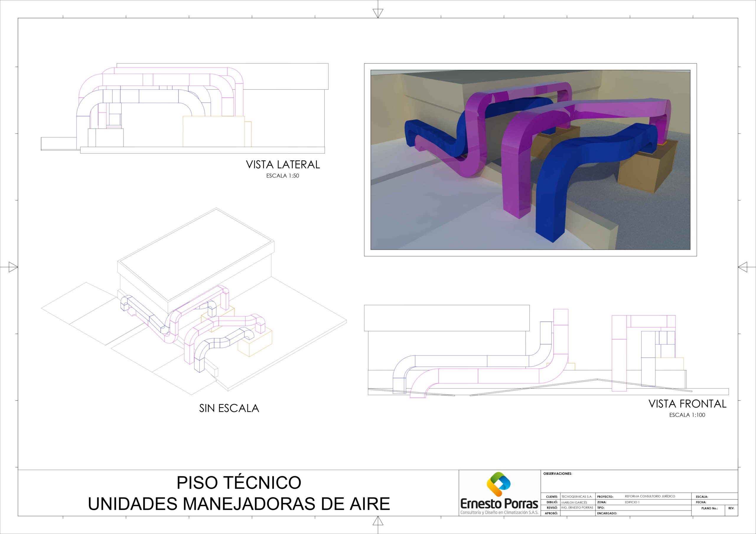
Task: Click the empty APROBÓ value cell
Action: [578, 513]
